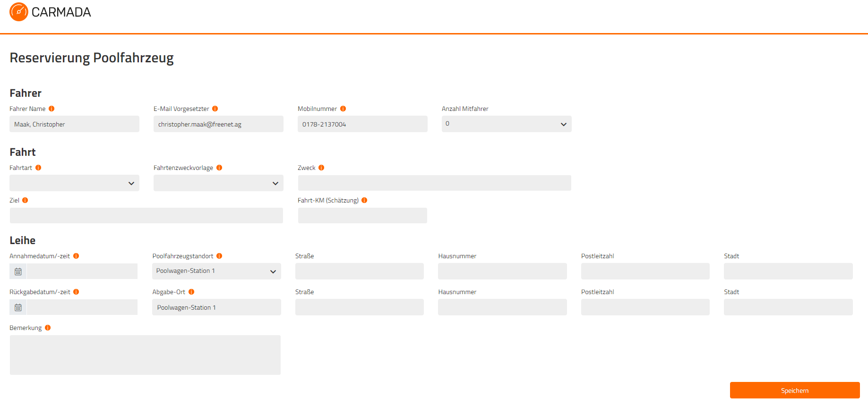Open Poolfahrzeugstandort dropdown showing Poolwagen-Station 1

(x=216, y=271)
